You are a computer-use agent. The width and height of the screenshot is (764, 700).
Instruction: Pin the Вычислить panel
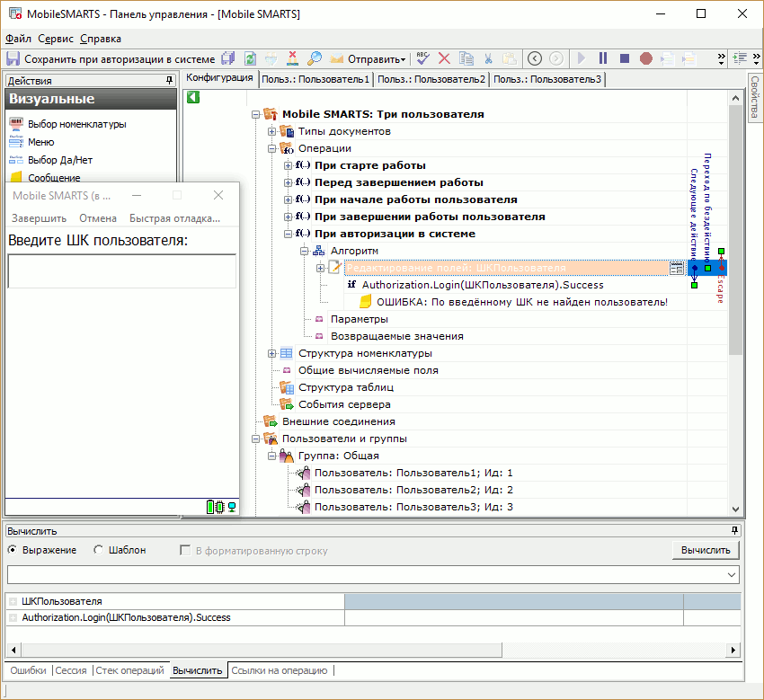(x=734, y=530)
